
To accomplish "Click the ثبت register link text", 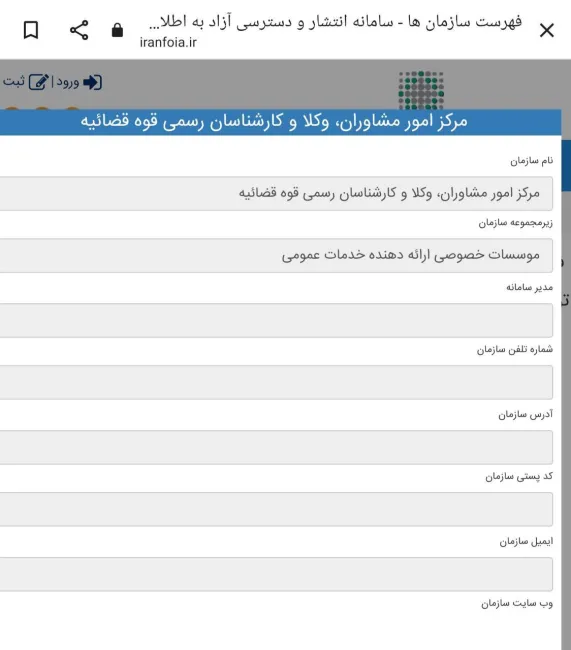I will coord(14,81).
